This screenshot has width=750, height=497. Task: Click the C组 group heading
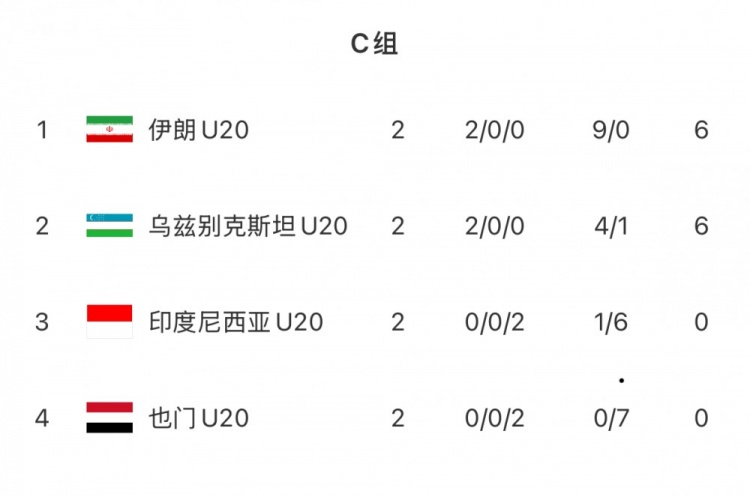tap(375, 44)
